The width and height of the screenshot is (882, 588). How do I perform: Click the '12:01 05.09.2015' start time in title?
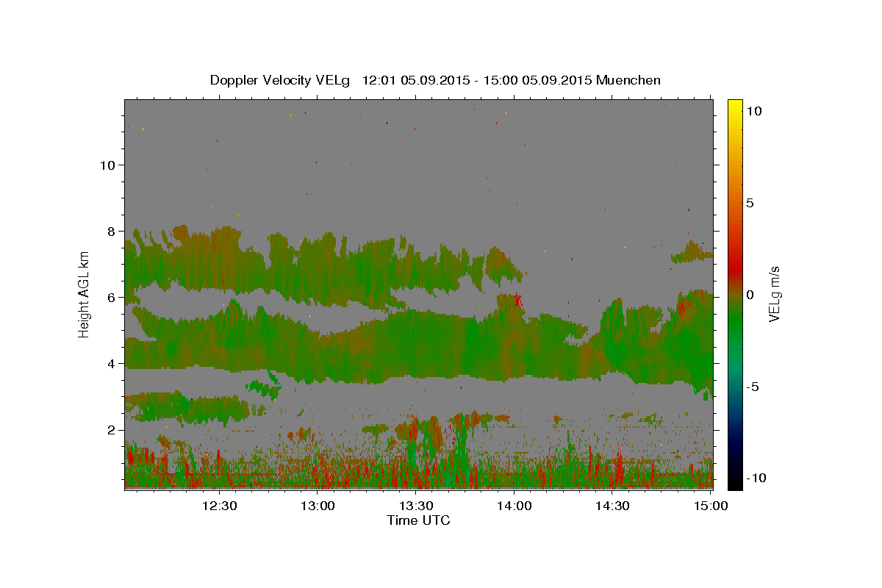[415, 80]
